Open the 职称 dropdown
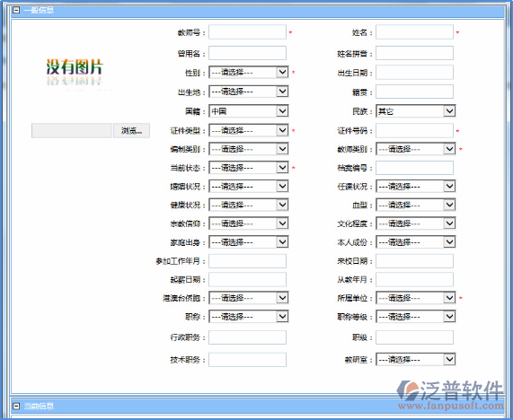The image size is (513, 420). pos(249,317)
